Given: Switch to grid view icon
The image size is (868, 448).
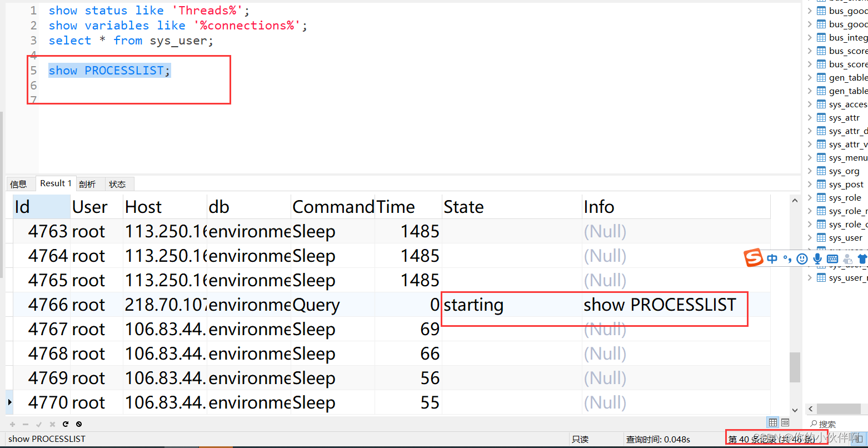Looking at the screenshot, I should point(773,422).
